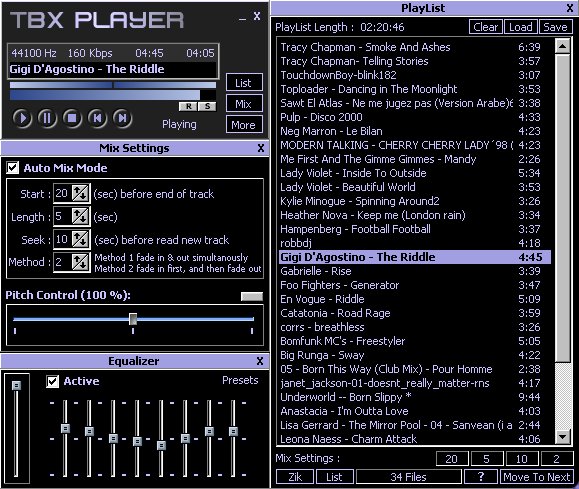Open the Mix panel from the player
This screenshot has height=489, width=579.
pos(244,103)
